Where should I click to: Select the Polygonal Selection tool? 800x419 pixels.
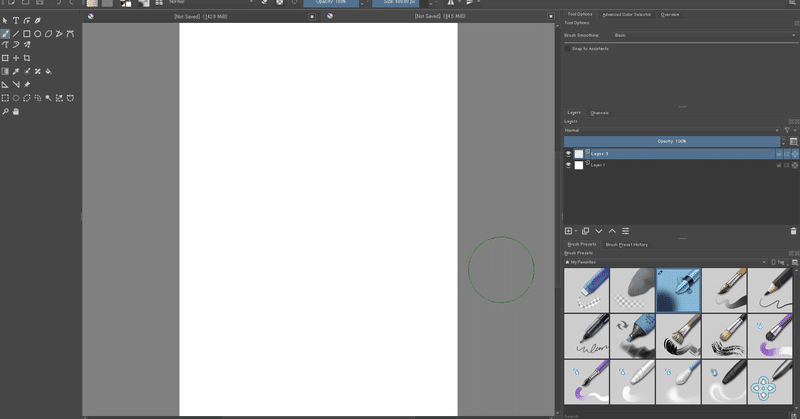point(27,98)
